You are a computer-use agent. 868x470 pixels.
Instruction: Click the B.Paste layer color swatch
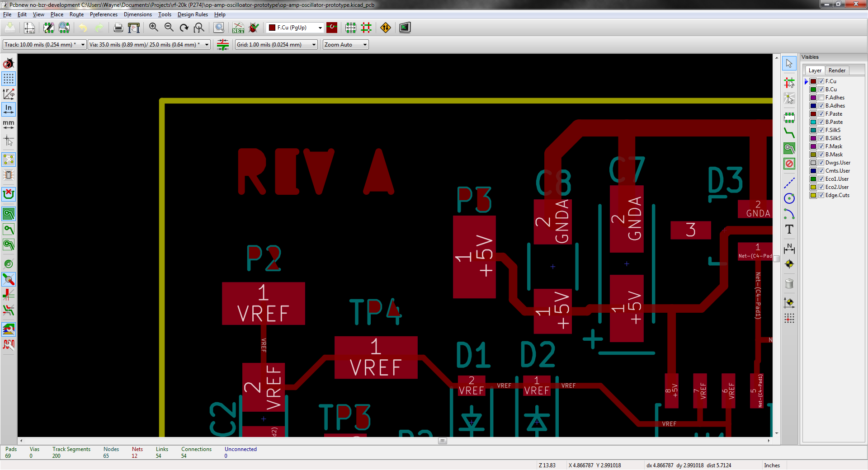pos(813,122)
